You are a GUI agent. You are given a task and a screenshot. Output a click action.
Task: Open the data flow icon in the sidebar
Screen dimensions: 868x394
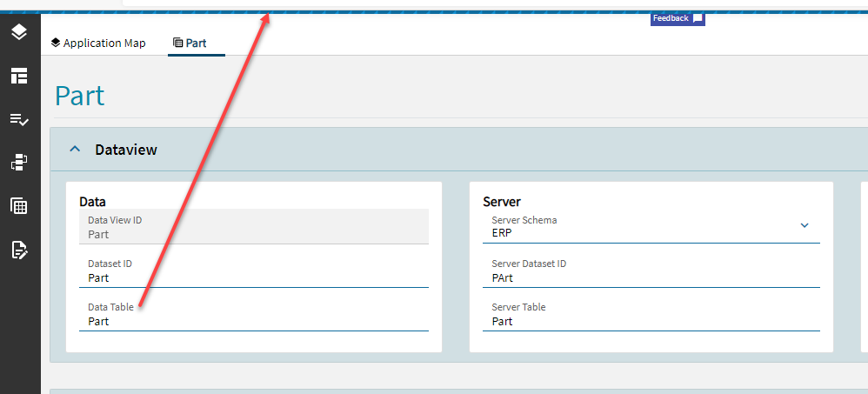[x=19, y=163]
